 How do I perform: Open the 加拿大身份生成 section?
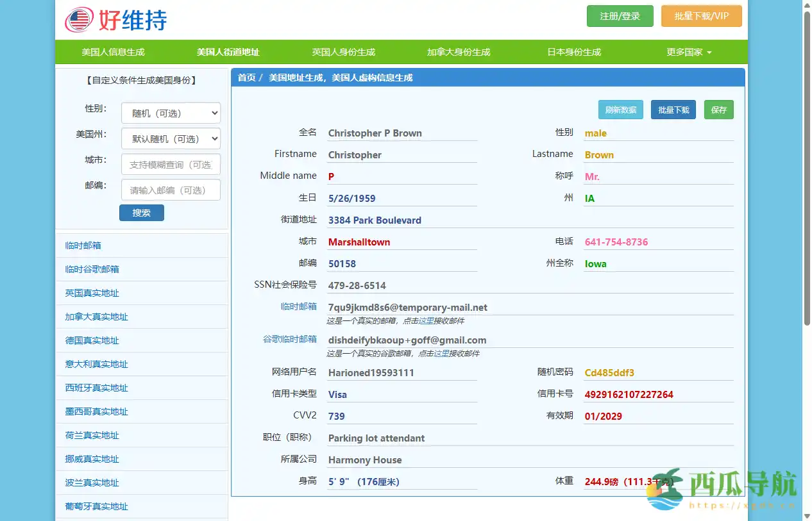(459, 52)
